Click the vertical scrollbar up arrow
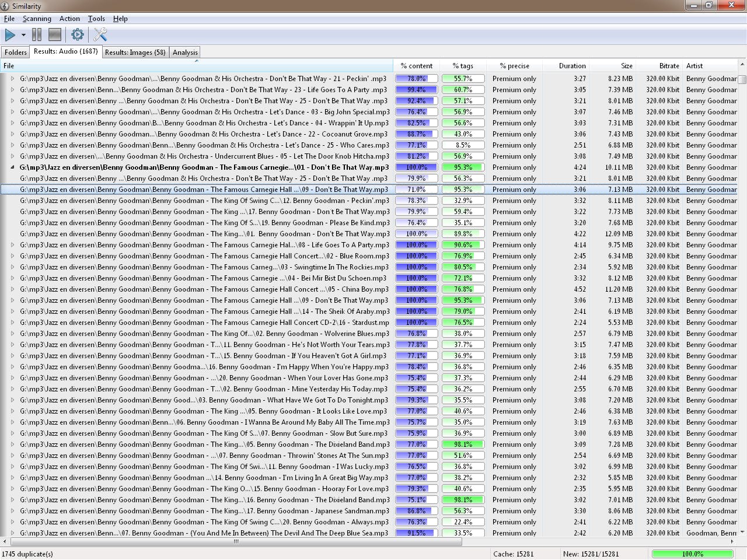 [x=742, y=65]
